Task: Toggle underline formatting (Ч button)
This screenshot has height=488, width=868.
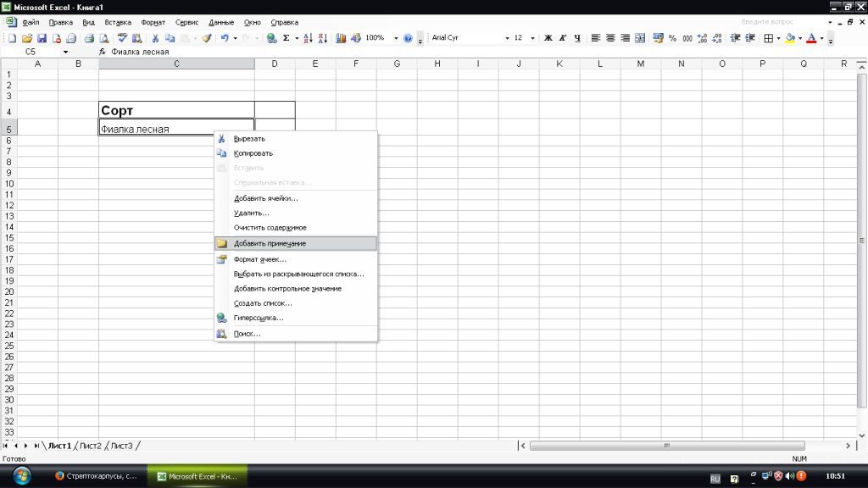Action: click(x=577, y=38)
